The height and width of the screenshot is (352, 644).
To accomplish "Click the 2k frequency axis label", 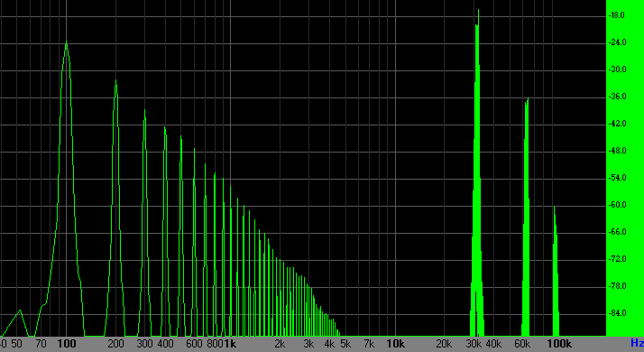I will 280,344.
